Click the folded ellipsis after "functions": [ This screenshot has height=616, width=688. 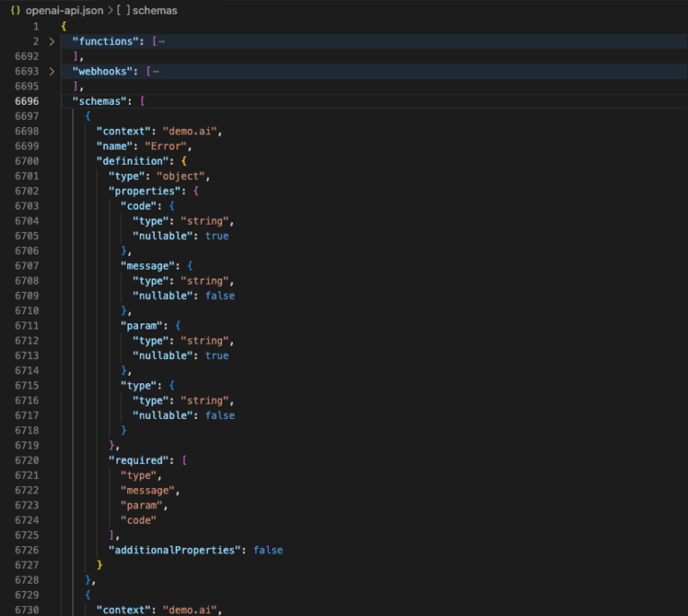(x=162, y=42)
